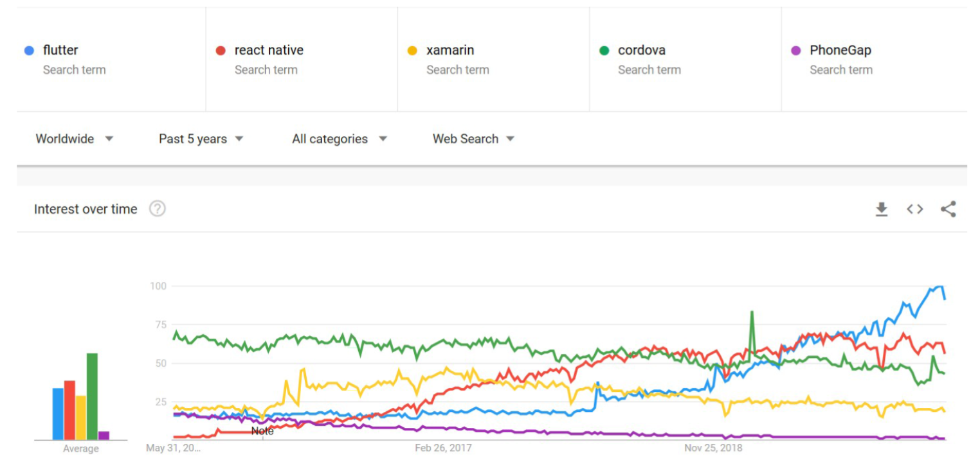The height and width of the screenshot is (469, 980).
Task: Click the red react native dot
Action: coord(221,51)
